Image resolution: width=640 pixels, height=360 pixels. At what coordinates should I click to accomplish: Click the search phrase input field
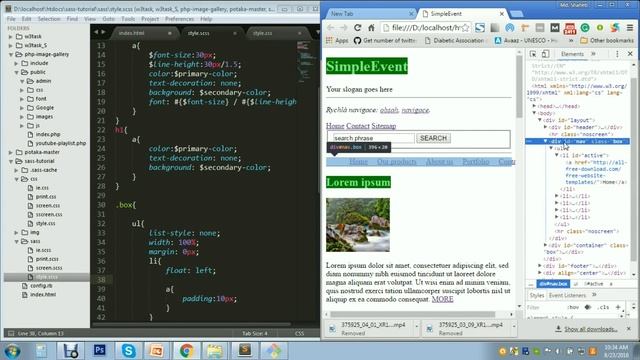373,138
